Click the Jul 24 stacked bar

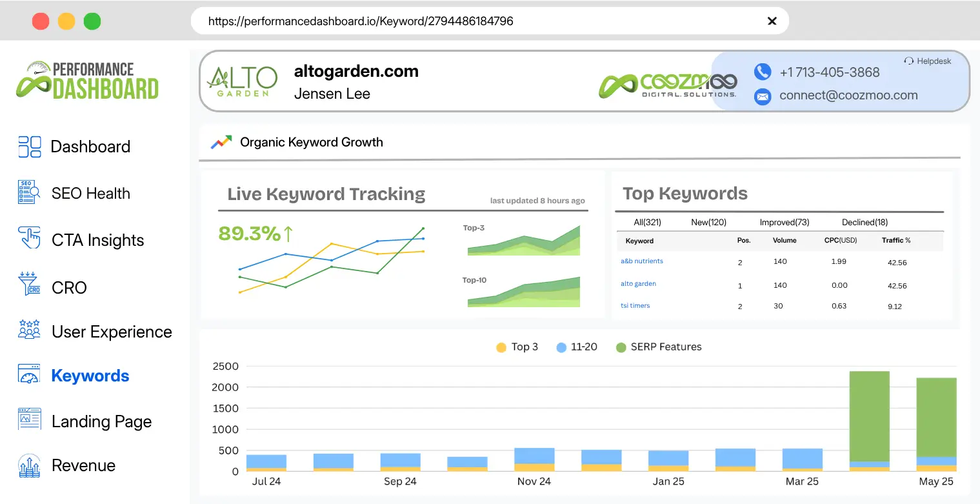click(266, 463)
